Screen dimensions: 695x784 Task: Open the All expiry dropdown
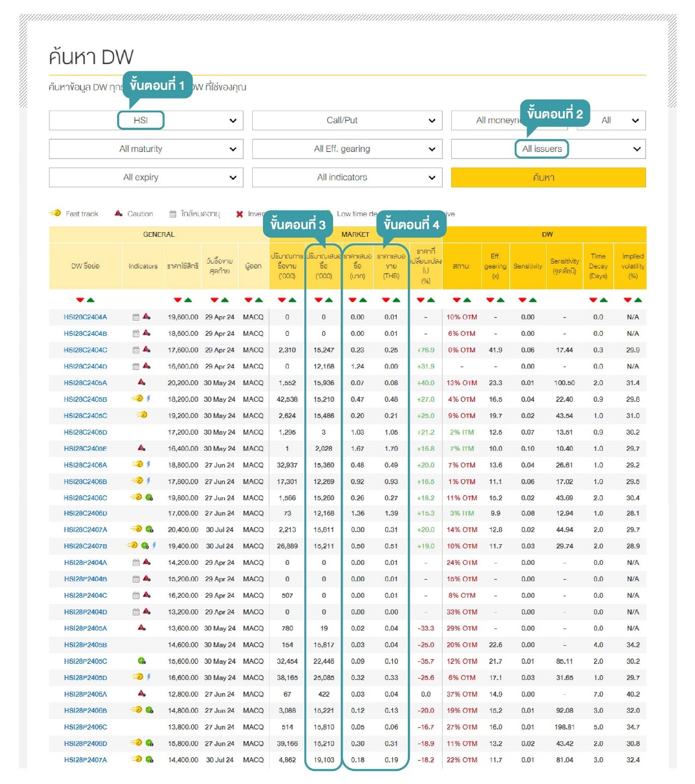[146, 178]
